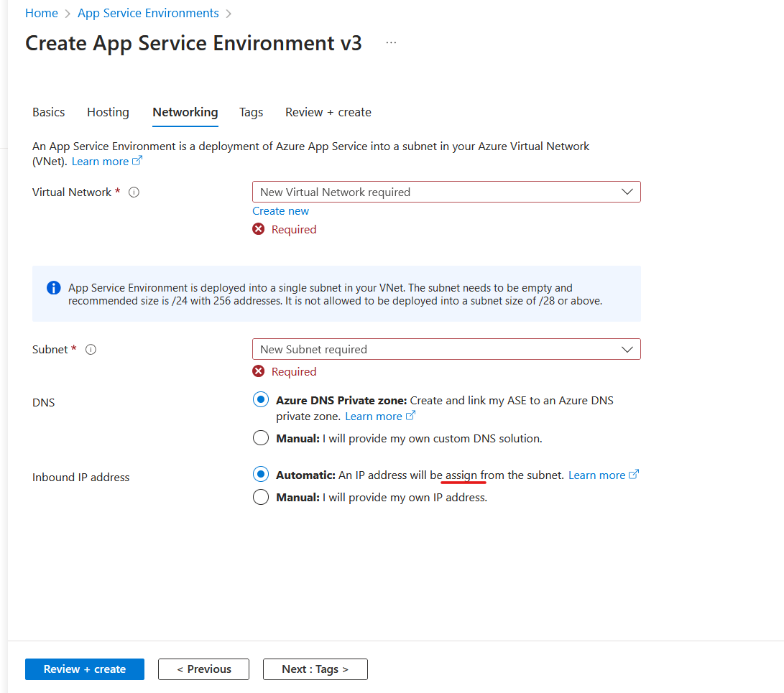Screen dimensions: 784x693
Task: Keep Azure DNS Private zone selected by clicking its radio
Action: point(260,399)
